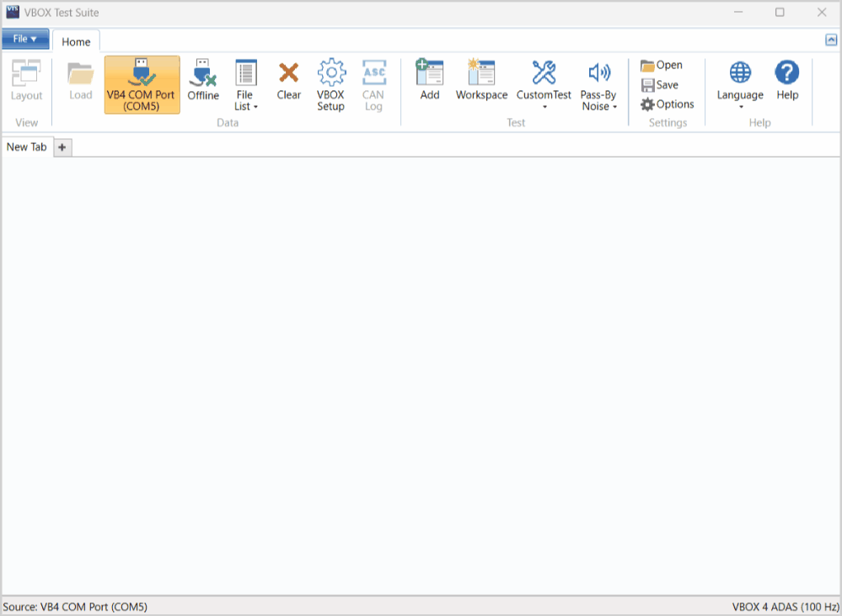Image resolution: width=842 pixels, height=616 pixels.
Task: Open the CustomTest dropdown menu
Action: click(x=544, y=84)
